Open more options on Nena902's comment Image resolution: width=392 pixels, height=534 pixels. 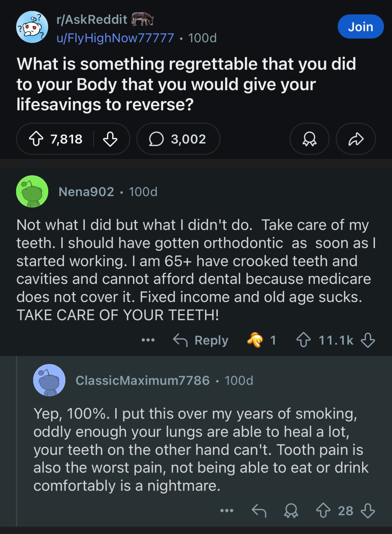point(148,340)
